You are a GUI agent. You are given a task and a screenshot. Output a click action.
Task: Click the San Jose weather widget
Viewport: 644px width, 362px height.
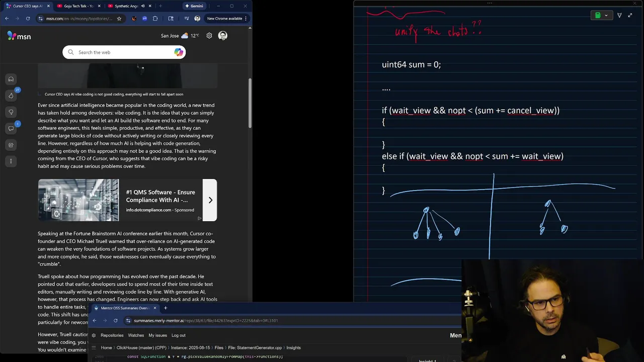coord(180,36)
